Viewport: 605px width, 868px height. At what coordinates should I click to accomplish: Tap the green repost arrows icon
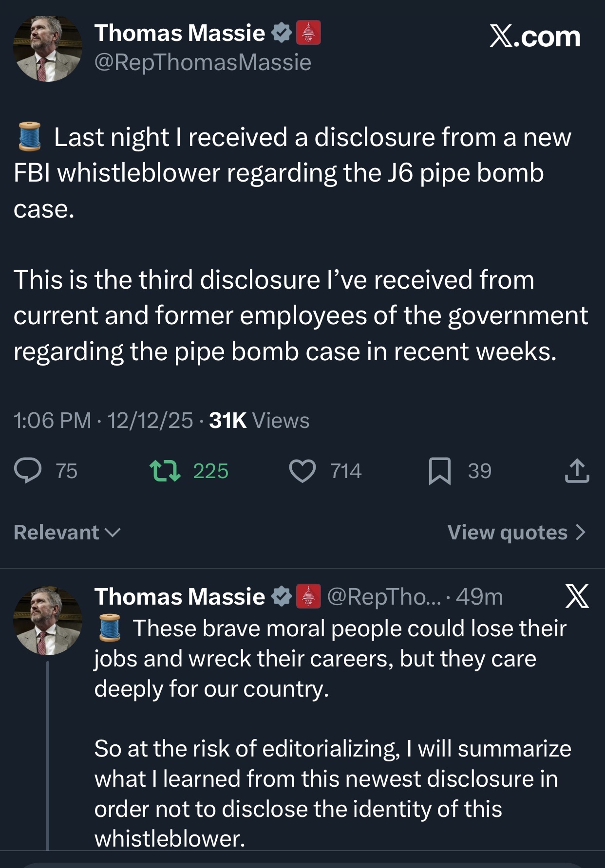click(x=165, y=471)
